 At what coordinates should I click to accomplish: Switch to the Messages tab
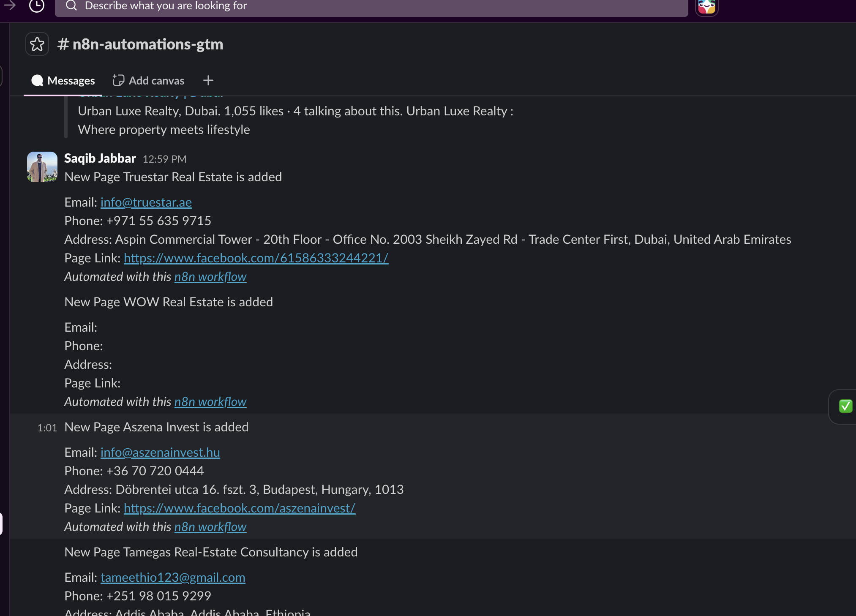(x=63, y=81)
